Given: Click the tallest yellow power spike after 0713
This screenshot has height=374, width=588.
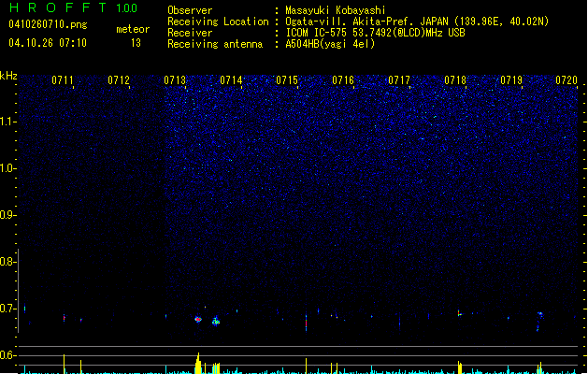Looking at the screenshot, I should (198, 363).
